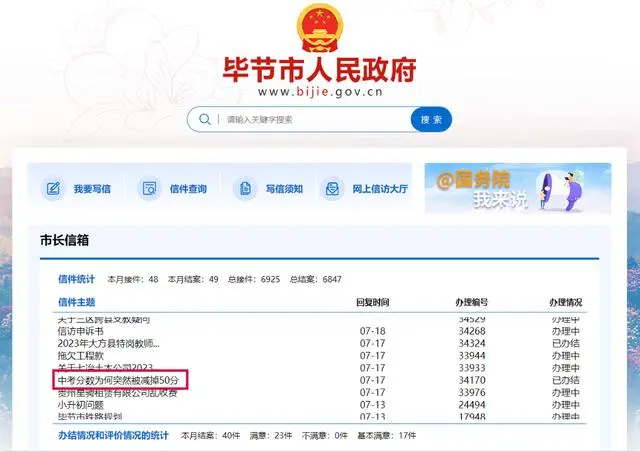
Task: Click the 信件主题 column header
Action: [x=76, y=302]
